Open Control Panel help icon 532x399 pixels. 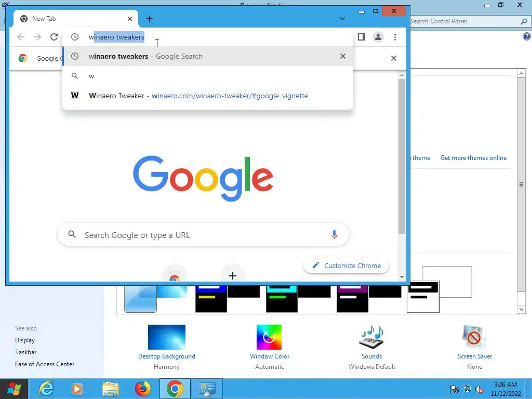pos(527,36)
